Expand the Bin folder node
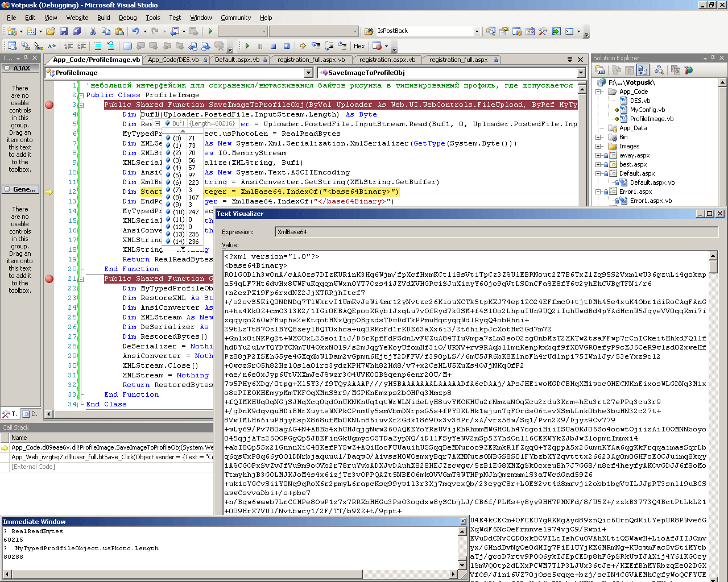Viewport: 728px width, 582px height. pyautogui.click(x=598, y=137)
